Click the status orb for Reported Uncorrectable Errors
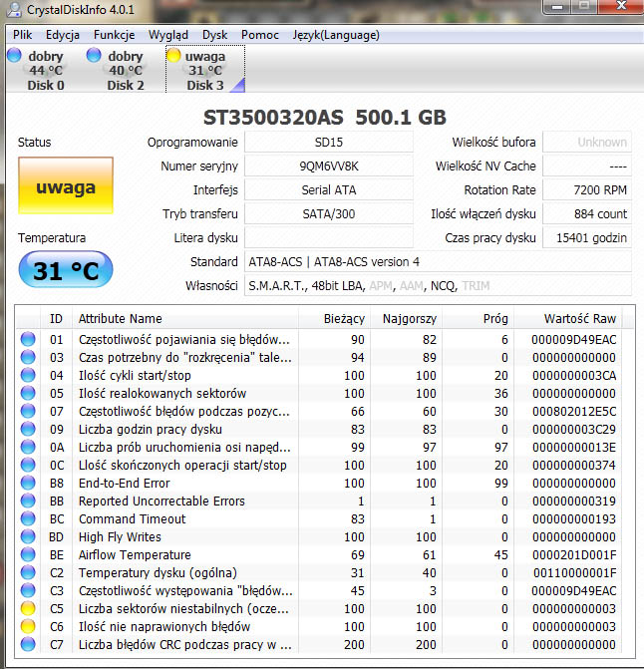The image size is (644, 669). 28,501
